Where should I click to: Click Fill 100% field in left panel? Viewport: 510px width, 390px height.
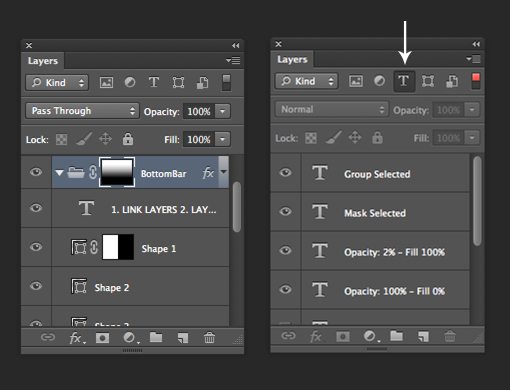tap(199, 139)
